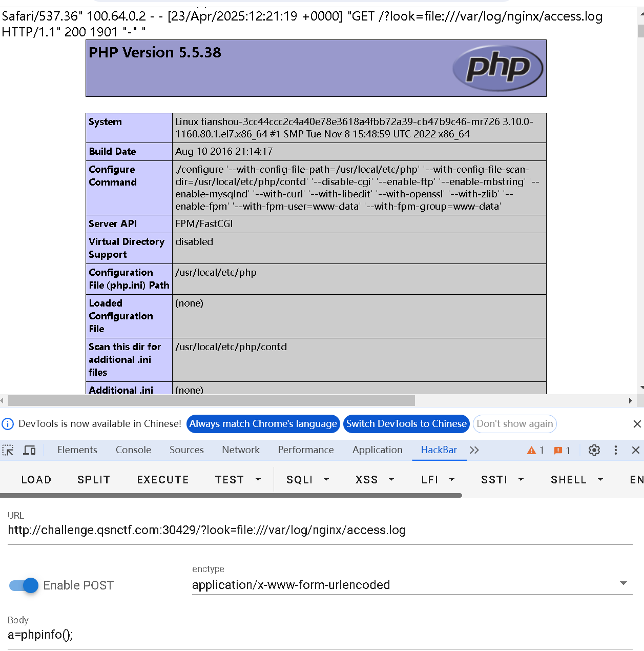Show more DevTools tabs with double chevron

(474, 450)
